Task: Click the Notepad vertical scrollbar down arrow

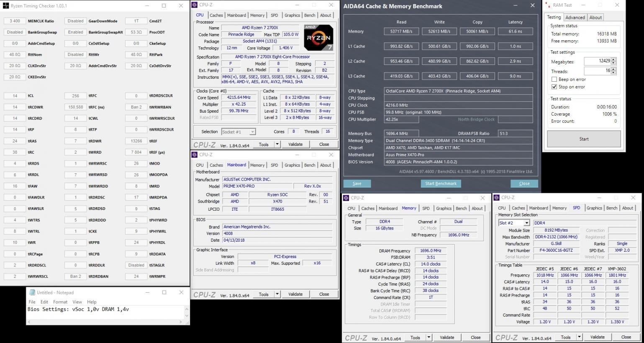Action: [187, 316]
